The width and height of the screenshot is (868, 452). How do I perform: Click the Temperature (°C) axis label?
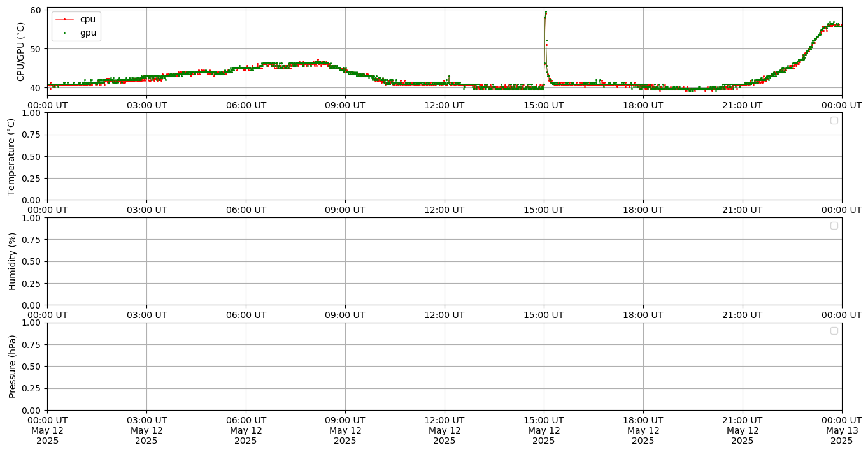click(x=11, y=156)
